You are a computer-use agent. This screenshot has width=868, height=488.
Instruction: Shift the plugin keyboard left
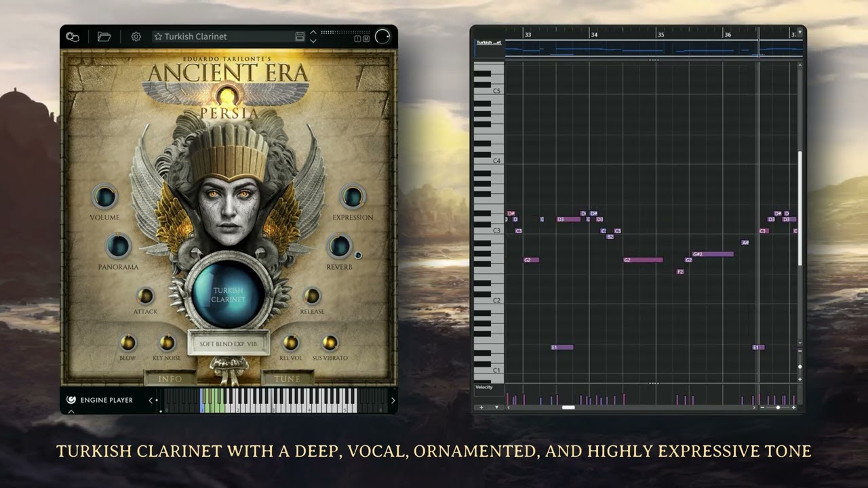click(151, 401)
